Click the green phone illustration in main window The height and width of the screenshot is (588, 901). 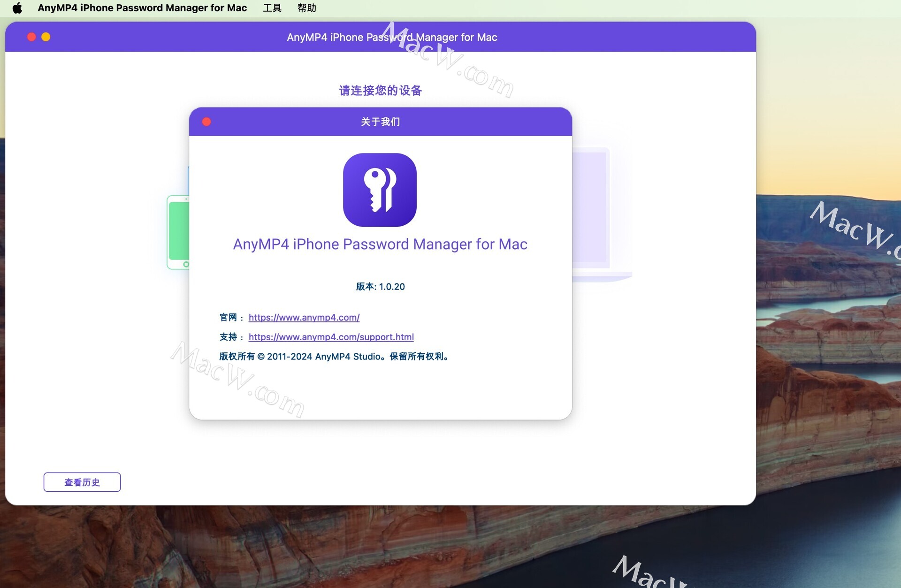pyautogui.click(x=178, y=232)
